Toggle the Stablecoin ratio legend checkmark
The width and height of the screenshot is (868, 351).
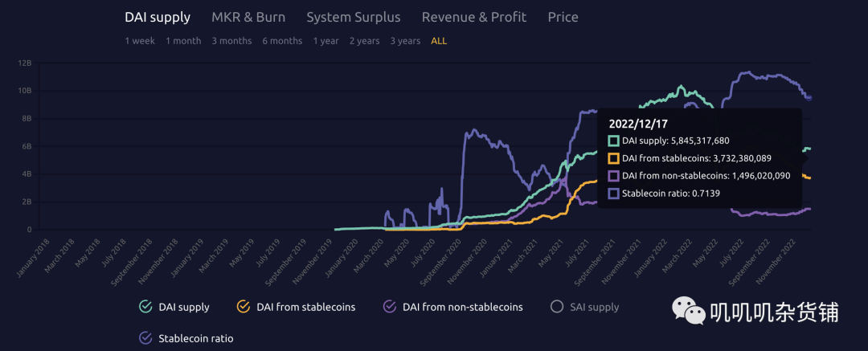145,337
